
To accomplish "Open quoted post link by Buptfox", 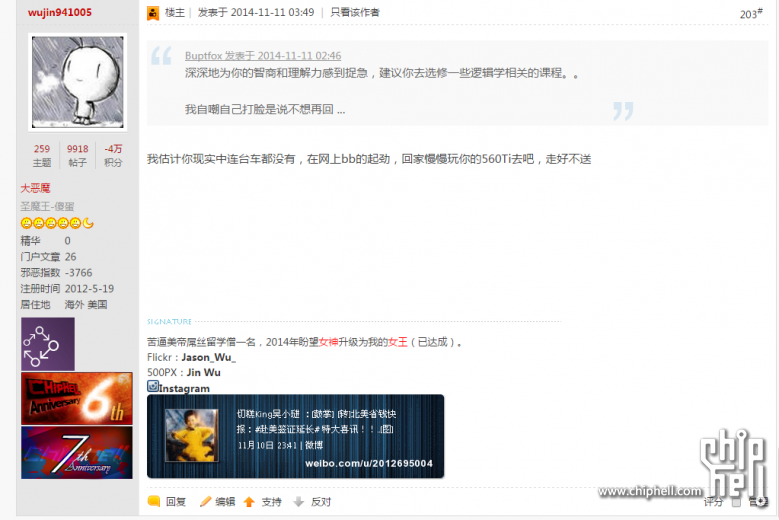I will (x=263, y=56).
